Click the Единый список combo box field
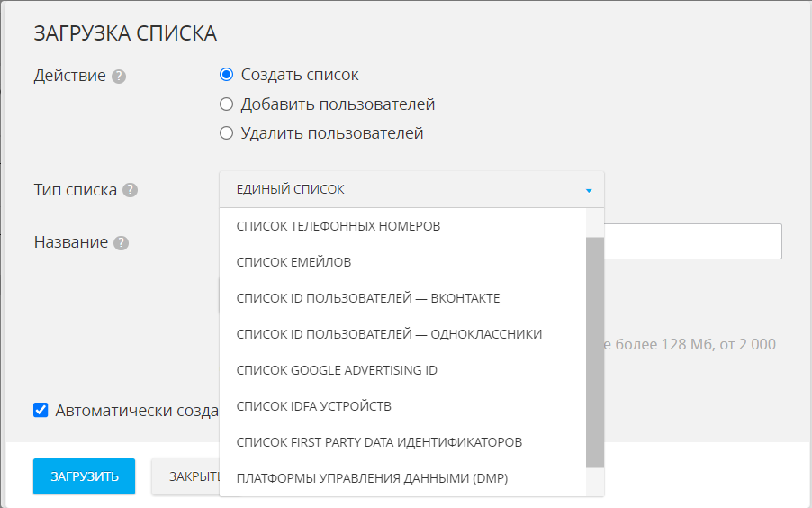 (x=396, y=190)
